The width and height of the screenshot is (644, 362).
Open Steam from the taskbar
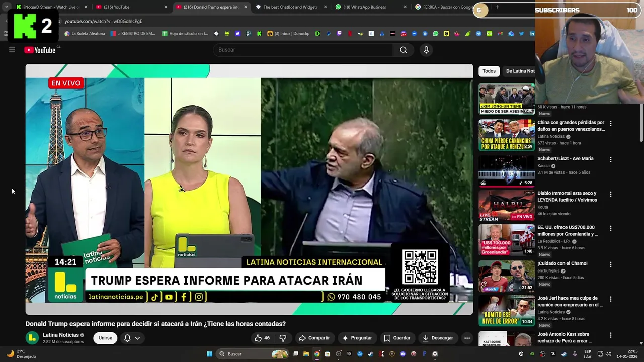pyautogui.click(x=370, y=354)
